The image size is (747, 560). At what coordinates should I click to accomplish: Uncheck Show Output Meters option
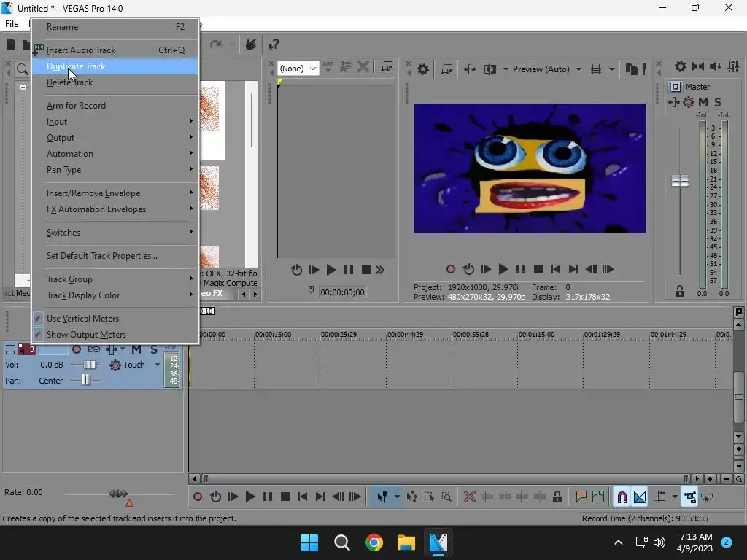115,335
